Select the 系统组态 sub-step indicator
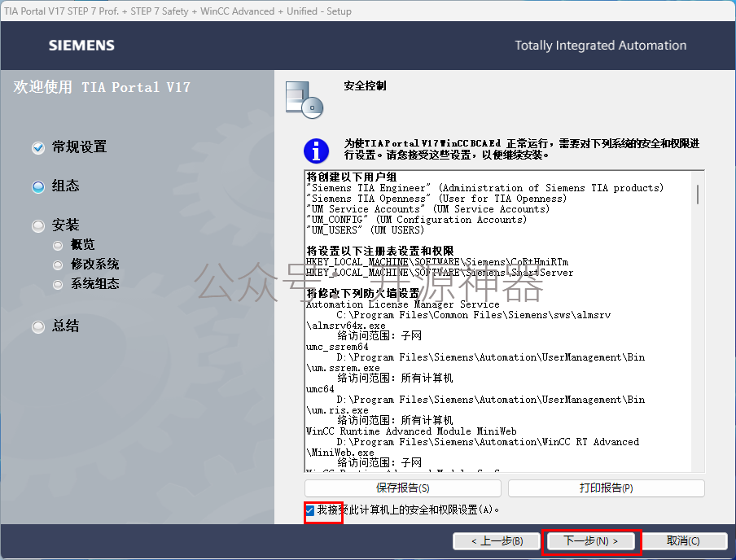The height and width of the screenshot is (560, 736). coord(58,284)
